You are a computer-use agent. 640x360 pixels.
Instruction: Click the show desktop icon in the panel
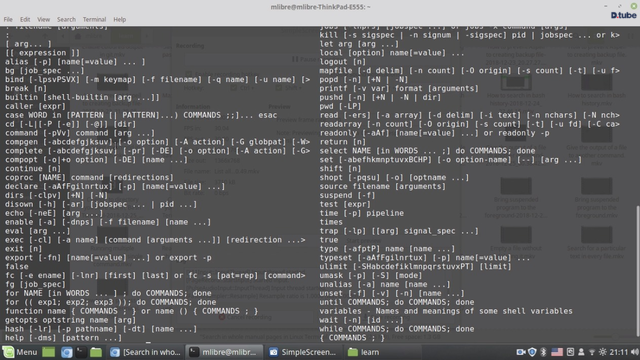pyautogui.click(x=49, y=352)
